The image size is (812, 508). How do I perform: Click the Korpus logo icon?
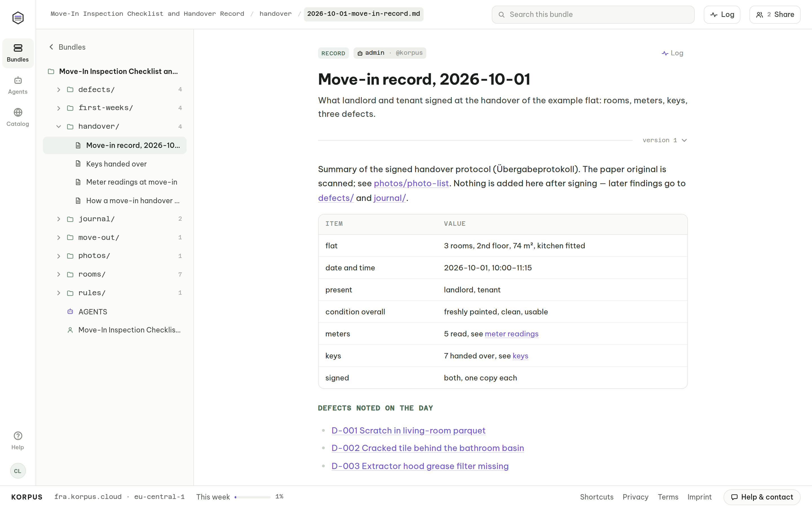tap(18, 17)
